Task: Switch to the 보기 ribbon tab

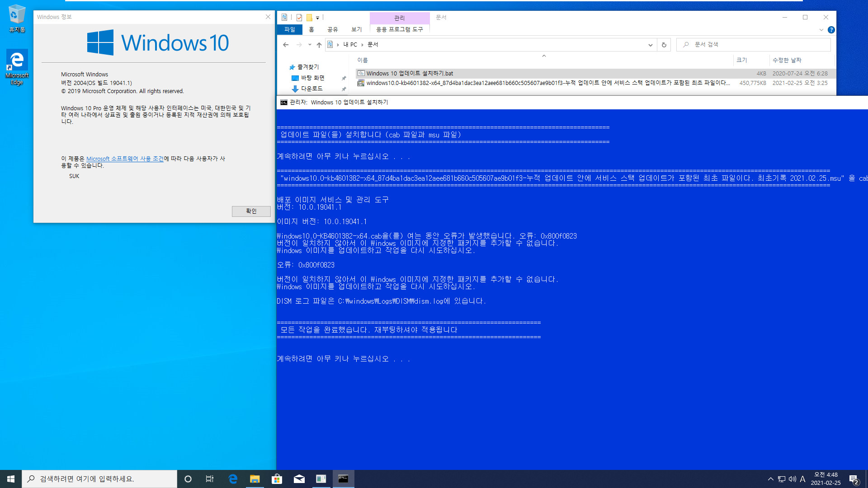Action: [357, 29]
